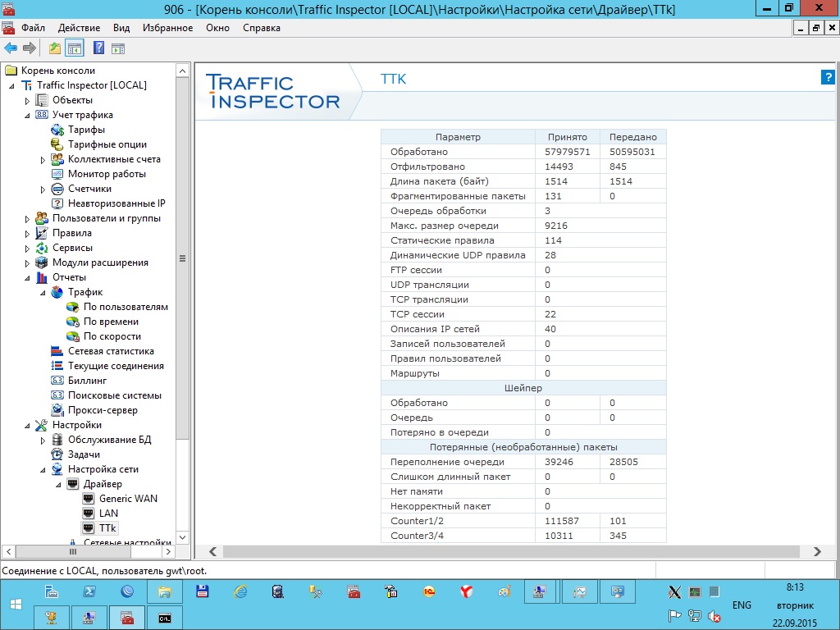
Task: Click the muted volume tray icon
Action: (x=714, y=616)
